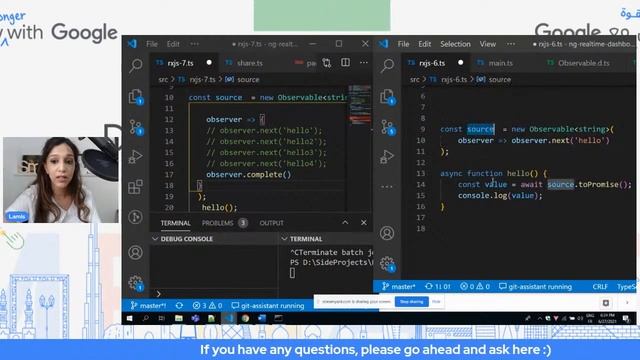This screenshot has width=640, height=360.
Task: Click errors and warnings count in left status bar
Action: [207, 305]
